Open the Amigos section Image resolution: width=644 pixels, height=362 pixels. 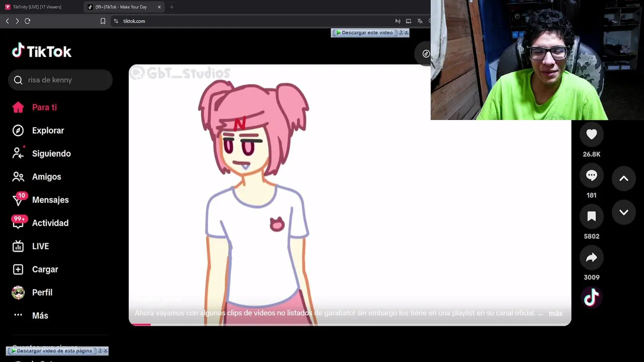coord(46,176)
